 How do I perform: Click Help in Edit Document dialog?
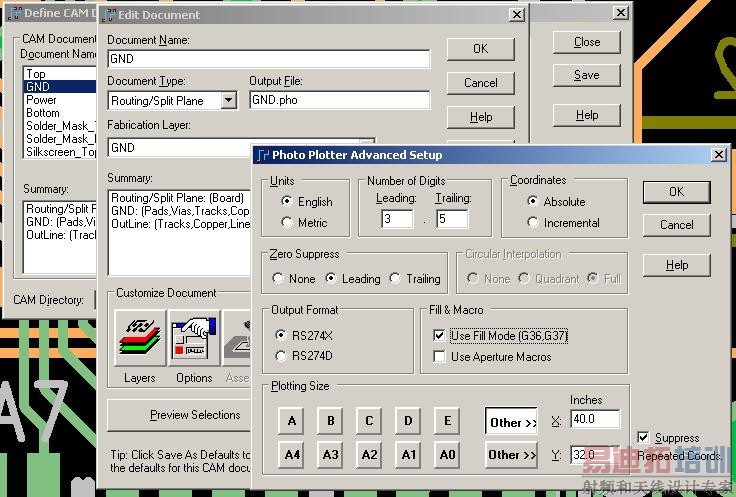point(481,117)
